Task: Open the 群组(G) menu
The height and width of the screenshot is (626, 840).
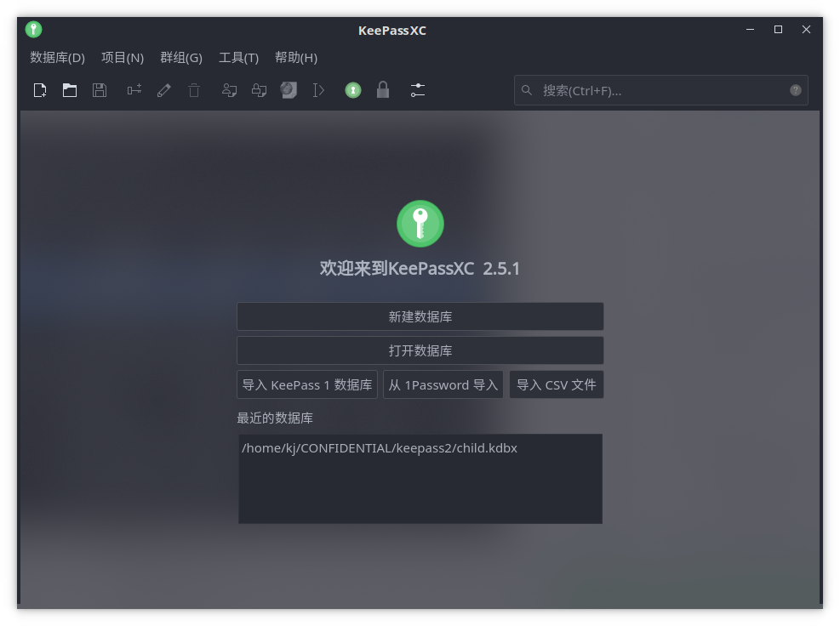Action: [181, 58]
